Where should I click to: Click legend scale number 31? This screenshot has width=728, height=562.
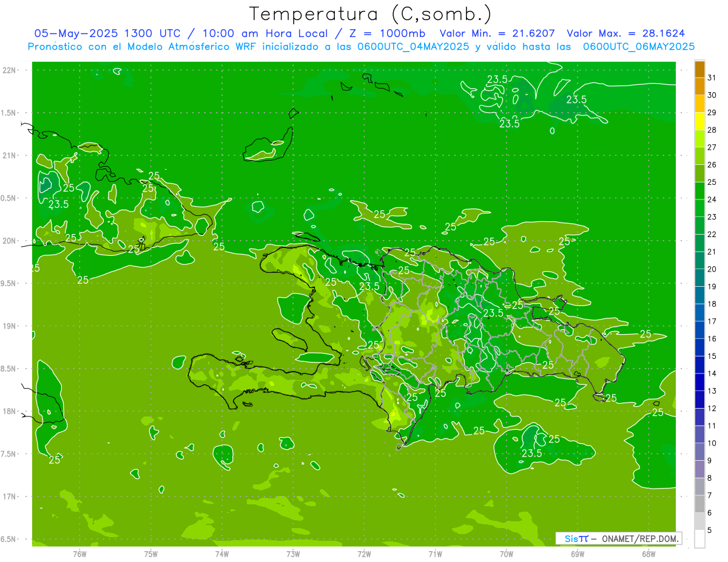click(712, 78)
